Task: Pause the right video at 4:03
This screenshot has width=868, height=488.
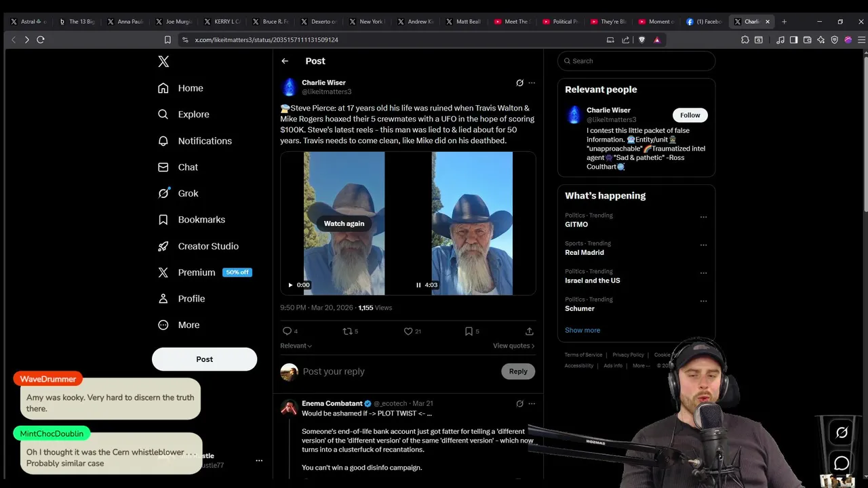Action: click(418, 285)
